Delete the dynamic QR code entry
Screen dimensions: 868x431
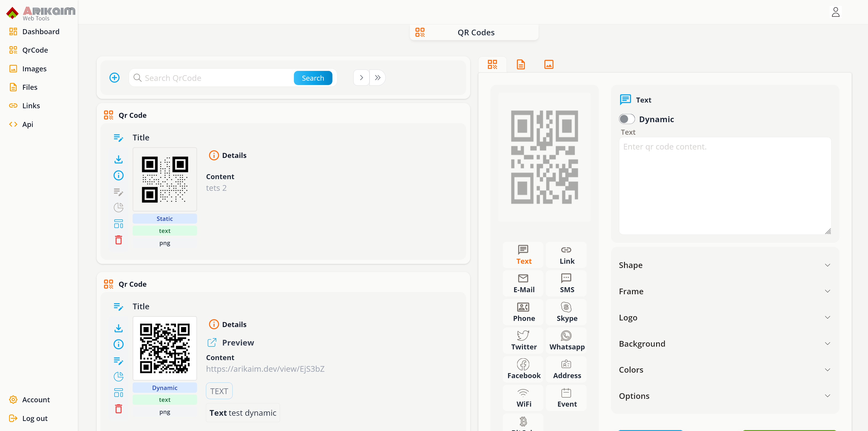coord(118,409)
